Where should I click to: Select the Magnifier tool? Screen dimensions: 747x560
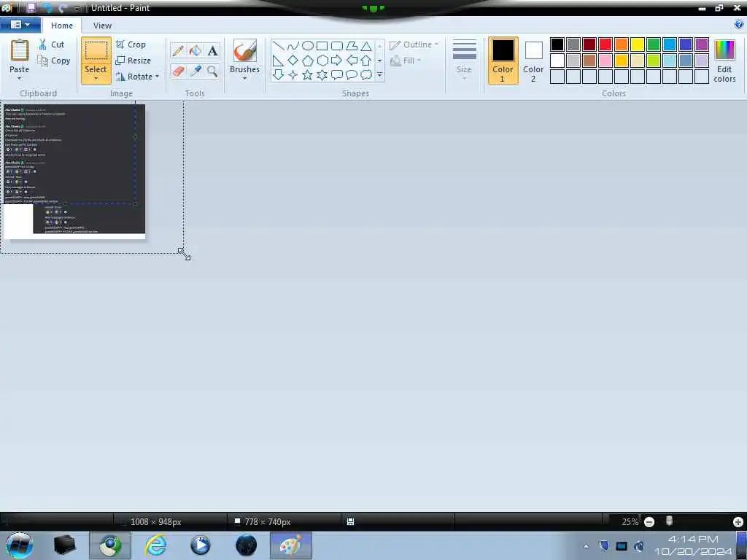(x=212, y=71)
